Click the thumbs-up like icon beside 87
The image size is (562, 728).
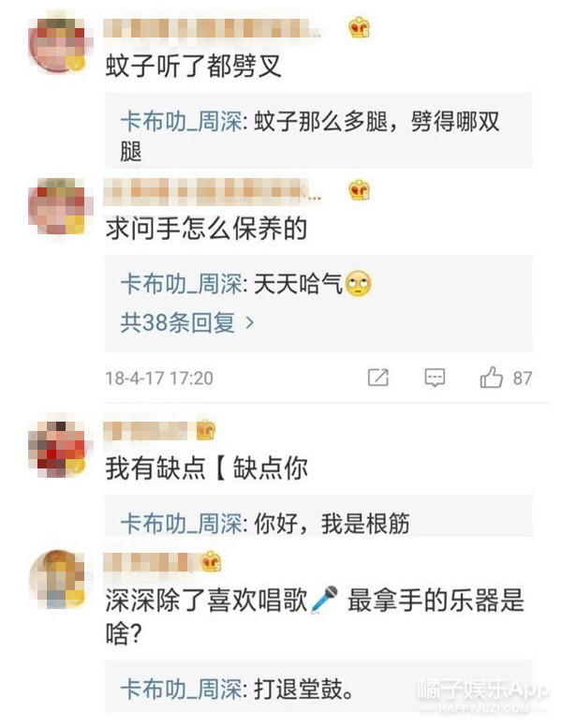click(491, 377)
